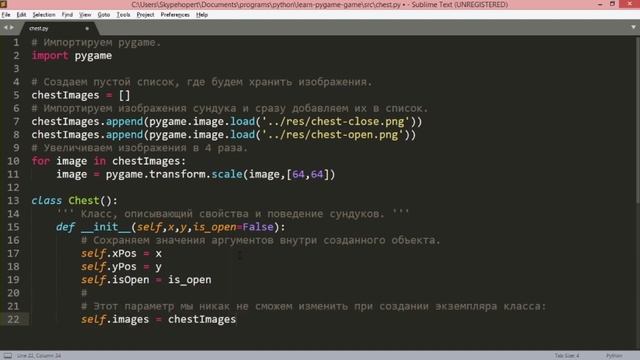Go to the previous tab with left arrow
The image size is (640, 360).
(6, 28)
